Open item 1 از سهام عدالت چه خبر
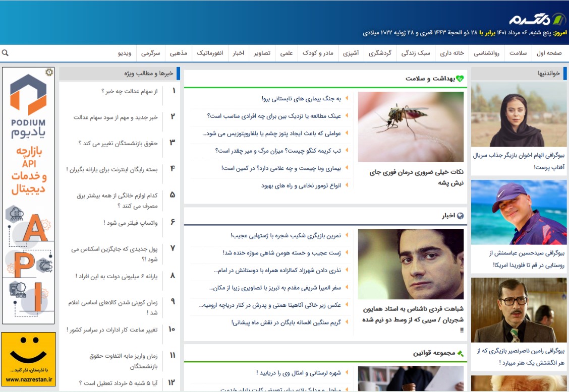The height and width of the screenshot is (392, 569). tap(130, 91)
